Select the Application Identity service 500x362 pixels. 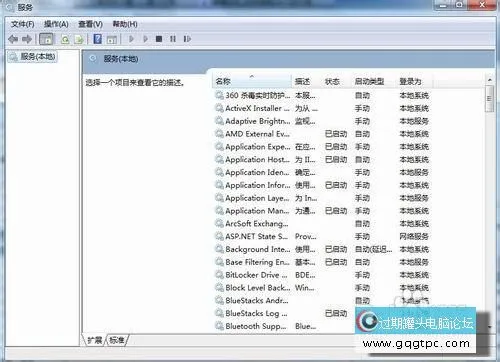[x=322, y=172]
